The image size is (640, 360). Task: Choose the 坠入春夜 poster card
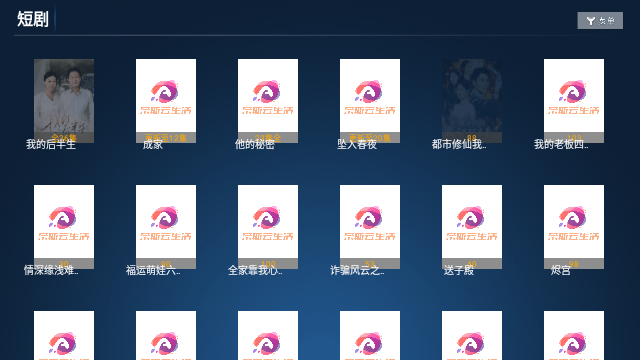tap(370, 101)
